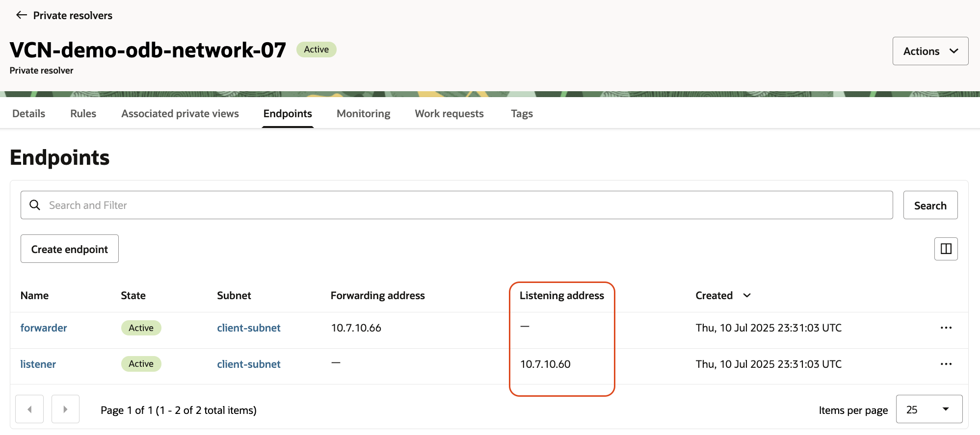Sort by the Created column chevron
The height and width of the screenshot is (435, 980).
tap(747, 295)
